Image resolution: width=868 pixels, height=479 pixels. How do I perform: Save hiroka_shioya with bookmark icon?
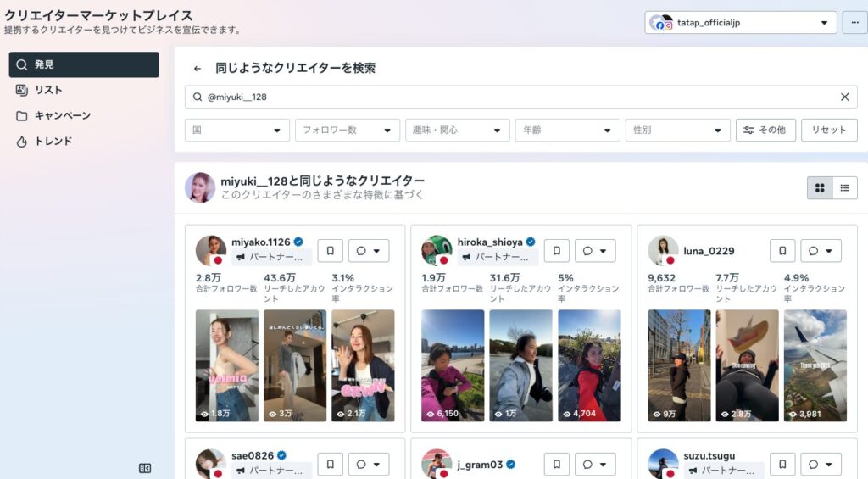coord(556,251)
